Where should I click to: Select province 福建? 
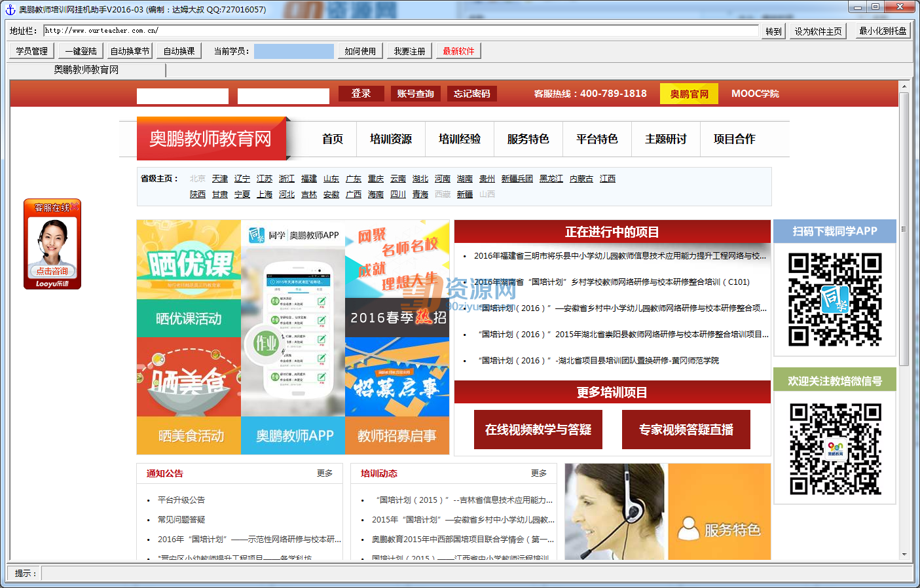309,179
